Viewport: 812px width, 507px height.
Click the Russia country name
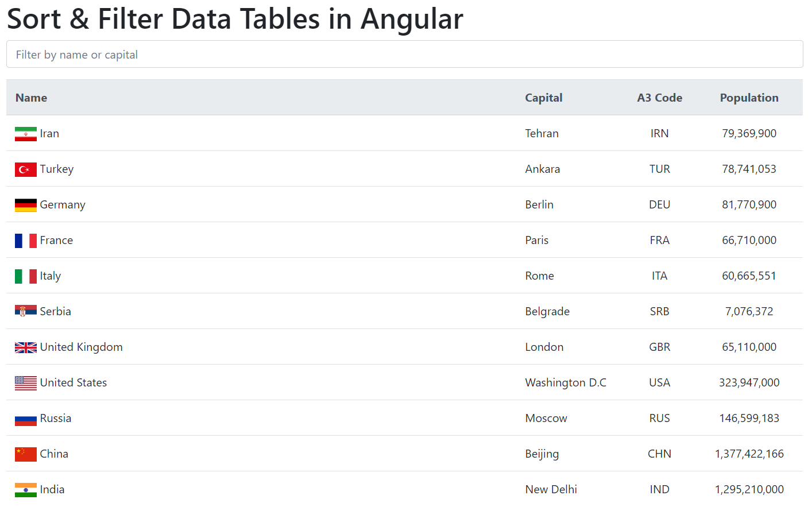[x=56, y=418]
